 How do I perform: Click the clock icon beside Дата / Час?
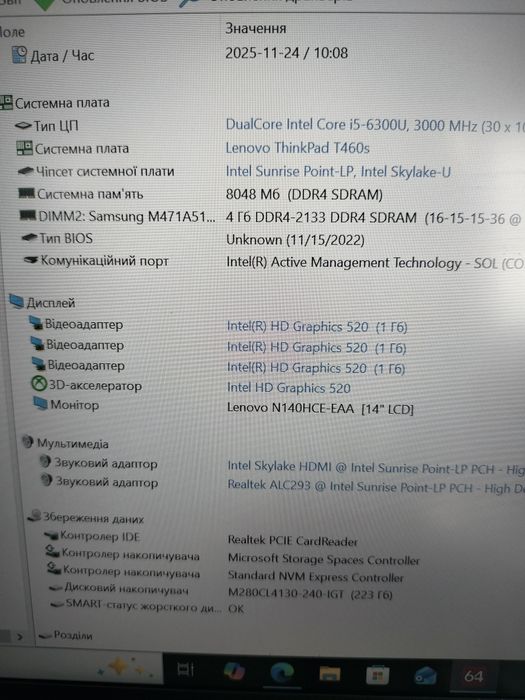point(19,55)
